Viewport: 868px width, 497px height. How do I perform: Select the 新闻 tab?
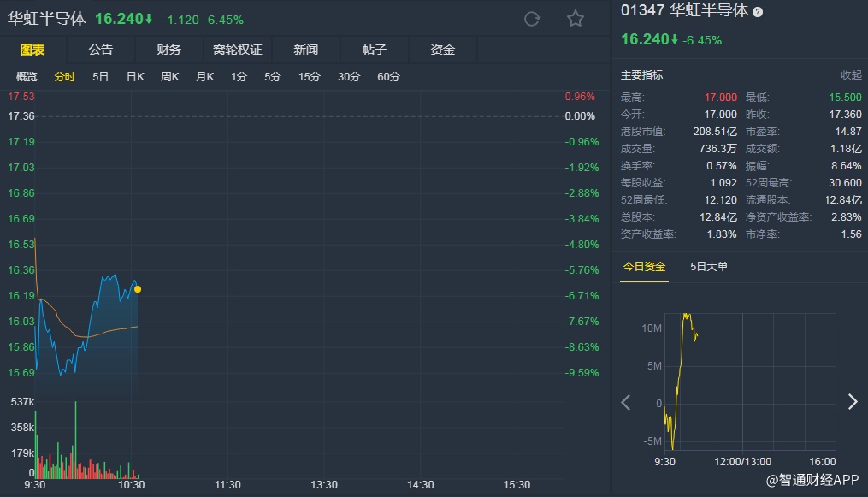pos(305,50)
